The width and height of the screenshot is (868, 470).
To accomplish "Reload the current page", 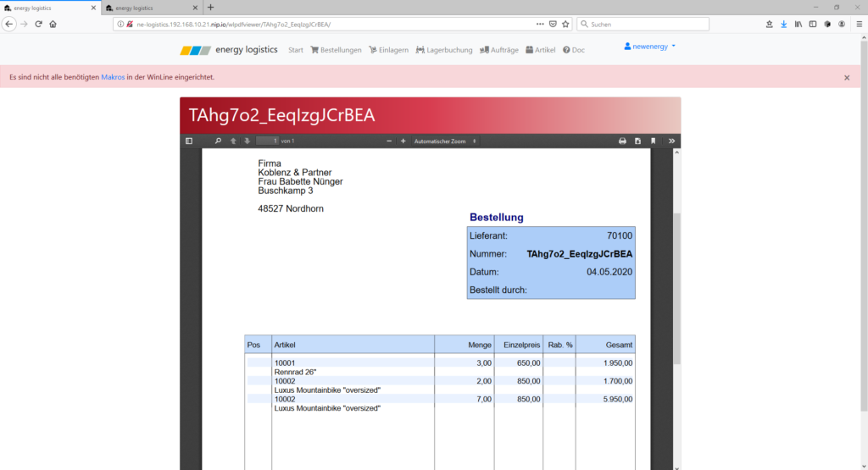I will (38, 24).
